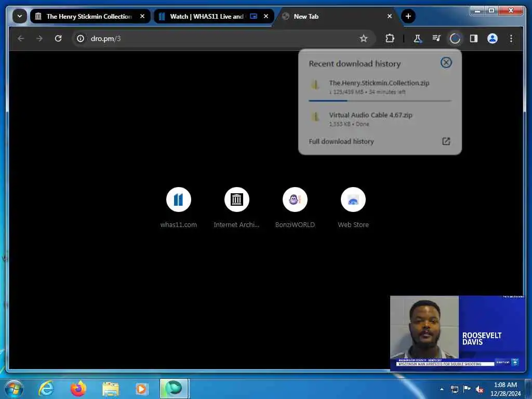Viewport: 532px width, 399px height.
Task: Open Chrome Labs flask icon
Action: point(417,38)
